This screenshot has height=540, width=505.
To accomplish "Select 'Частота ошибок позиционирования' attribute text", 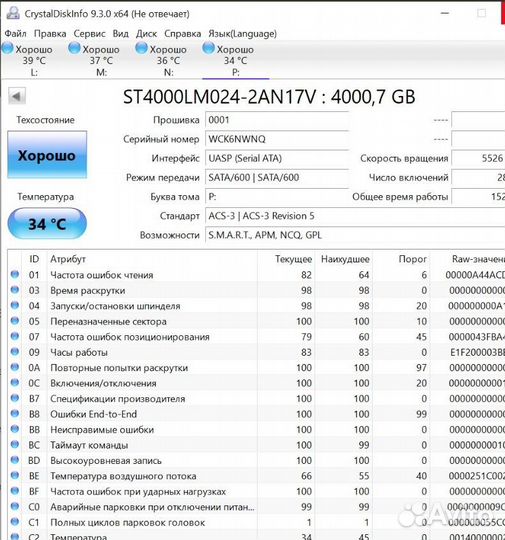I will (x=130, y=337).
